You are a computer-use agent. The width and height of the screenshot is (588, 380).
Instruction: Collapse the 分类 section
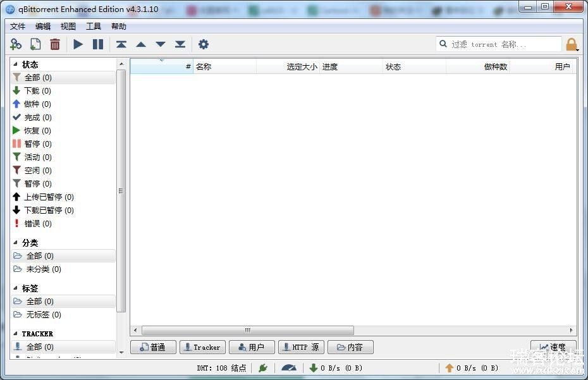point(15,242)
